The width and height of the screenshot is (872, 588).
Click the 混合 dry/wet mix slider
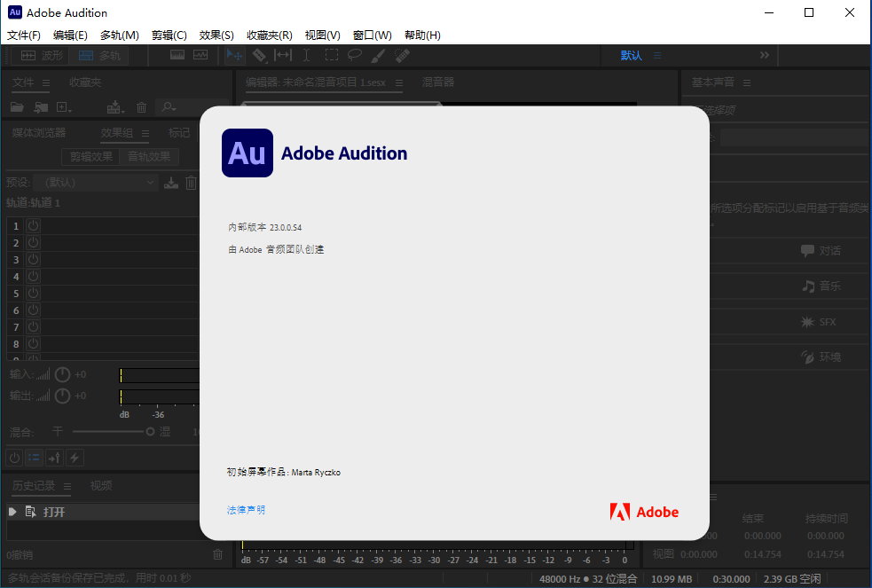pyautogui.click(x=113, y=431)
